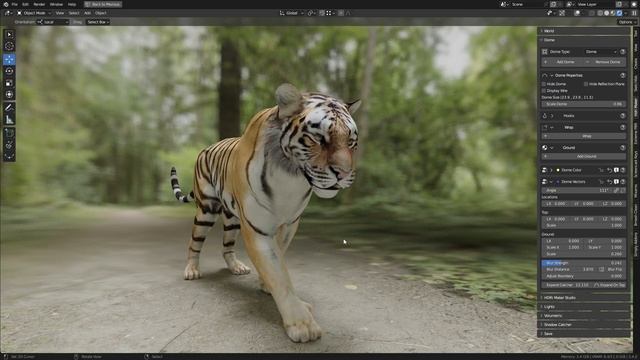Click the Add Dome button

click(562, 62)
